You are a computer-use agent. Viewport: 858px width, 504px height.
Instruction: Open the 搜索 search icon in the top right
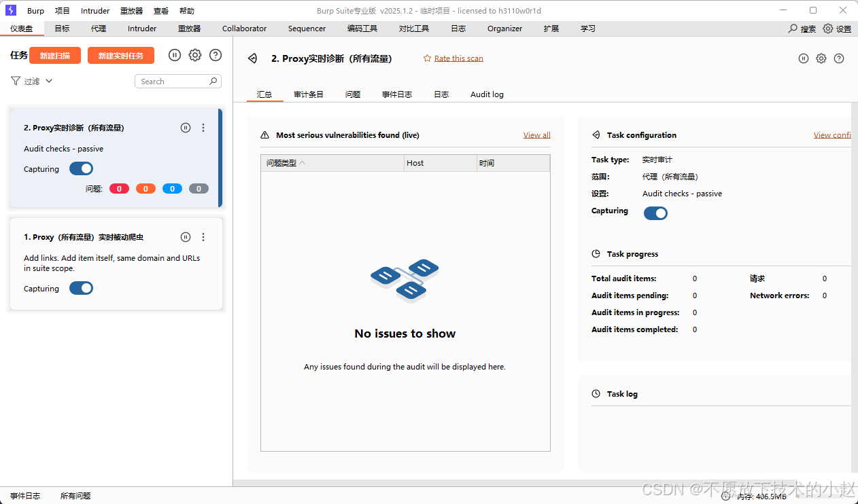[793, 29]
